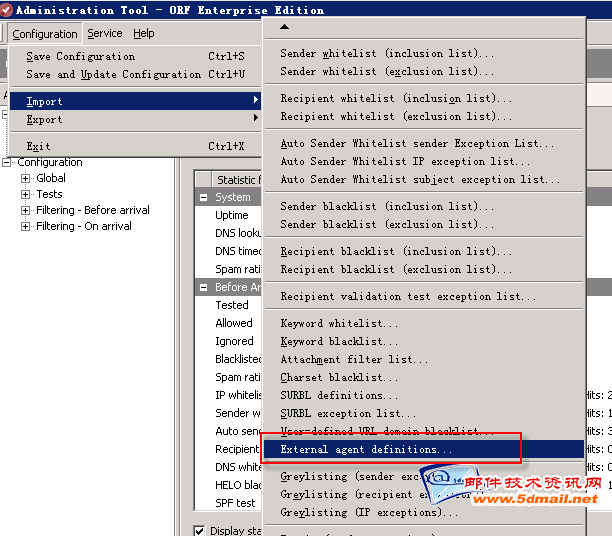
Task: Open the Import submenu
Action: click(135, 101)
